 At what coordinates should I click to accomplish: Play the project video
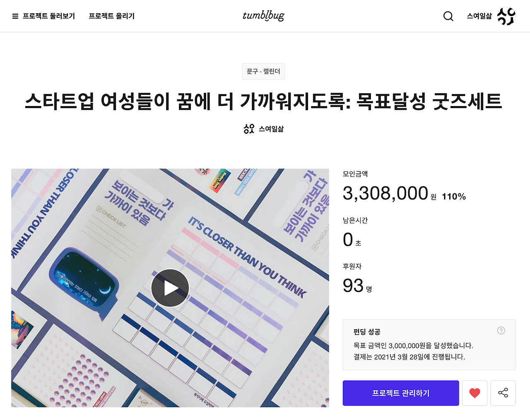170,288
